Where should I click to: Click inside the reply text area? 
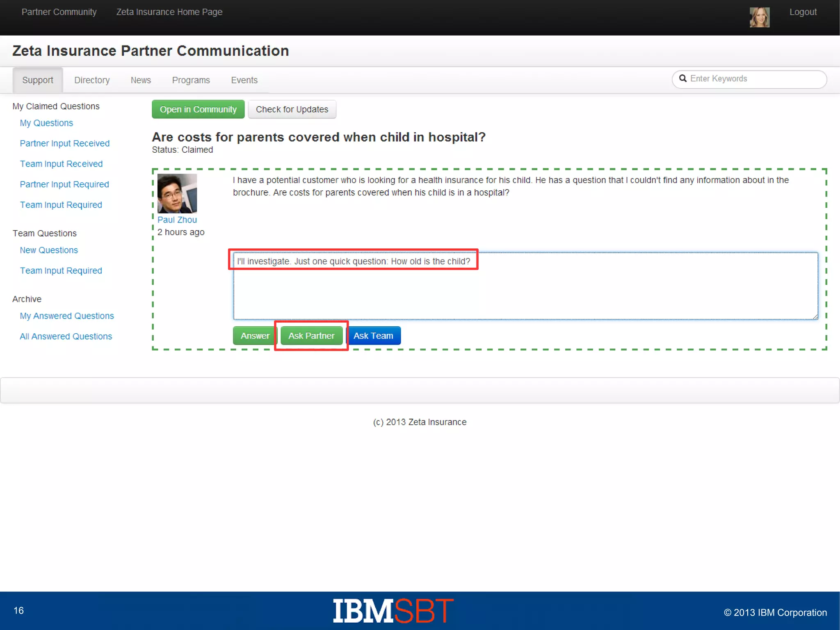[x=525, y=286]
